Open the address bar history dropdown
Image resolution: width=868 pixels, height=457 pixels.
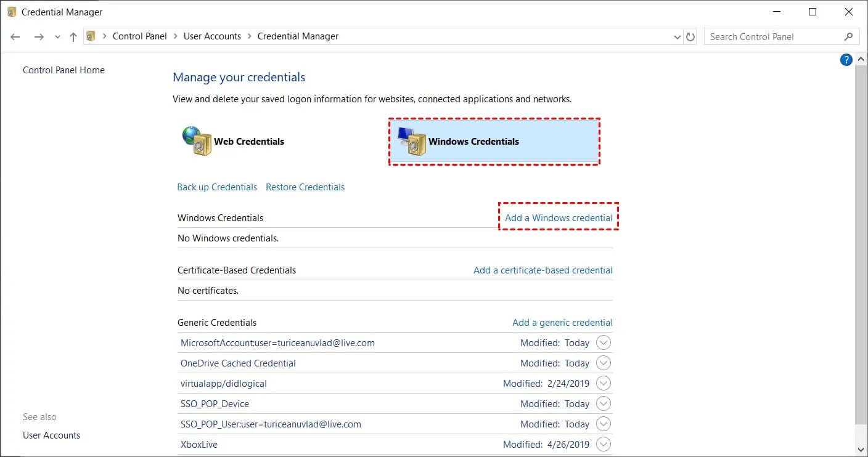point(678,37)
